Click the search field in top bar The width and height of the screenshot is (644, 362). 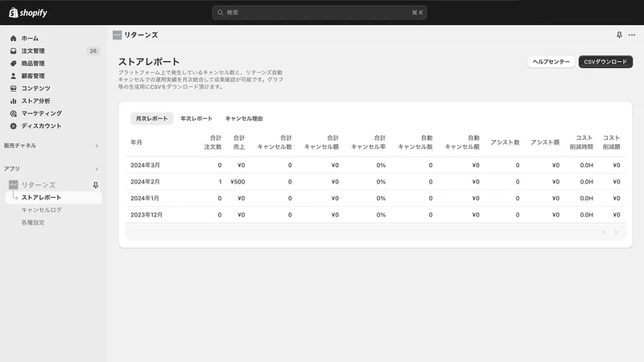(x=319, y=13)
